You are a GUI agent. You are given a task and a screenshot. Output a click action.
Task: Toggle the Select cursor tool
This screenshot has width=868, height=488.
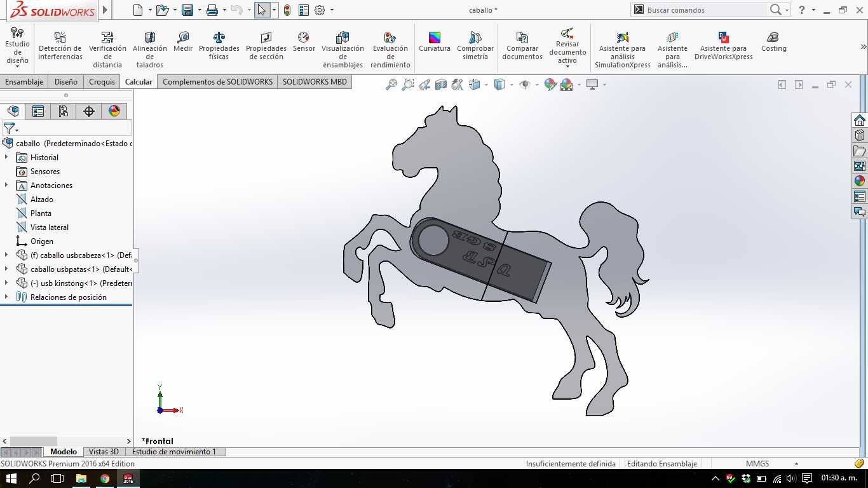pyautogui.click(x=262, y=10)
